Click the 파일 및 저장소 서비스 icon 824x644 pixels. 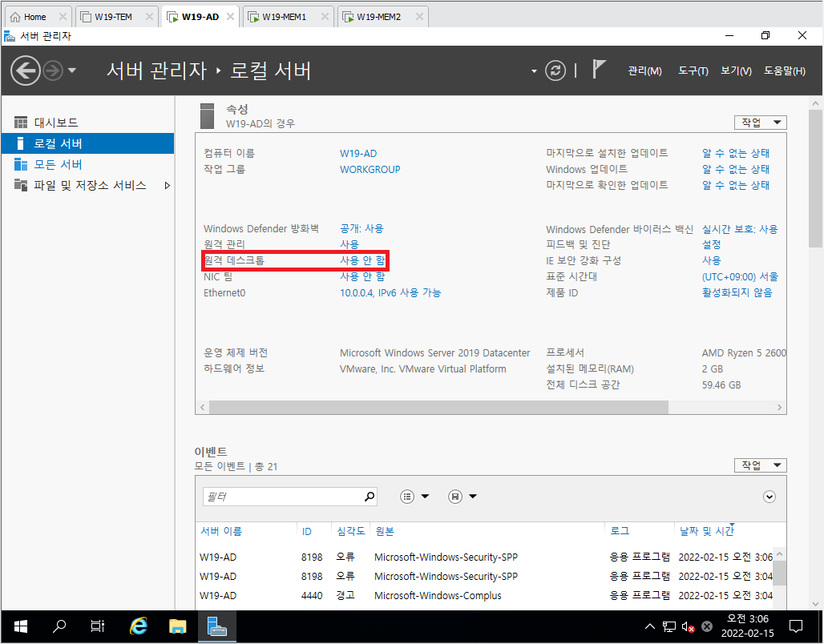pyautogui.click(x=21, y=185)
